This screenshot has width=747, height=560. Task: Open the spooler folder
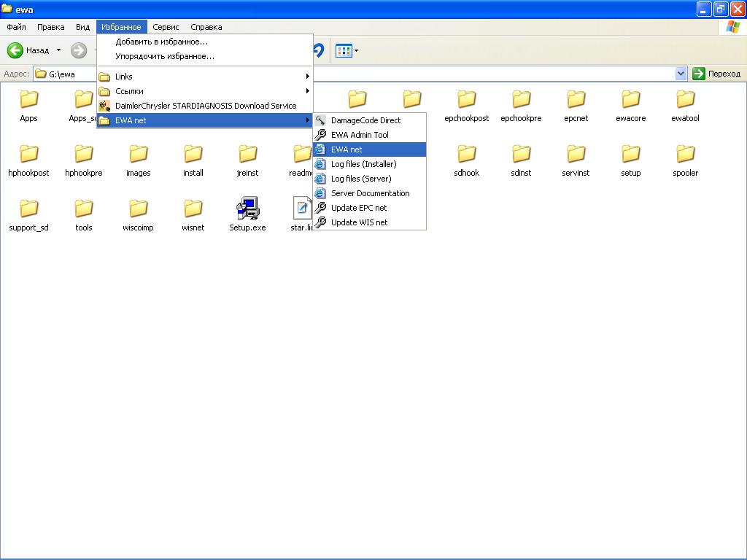[686, 160]
